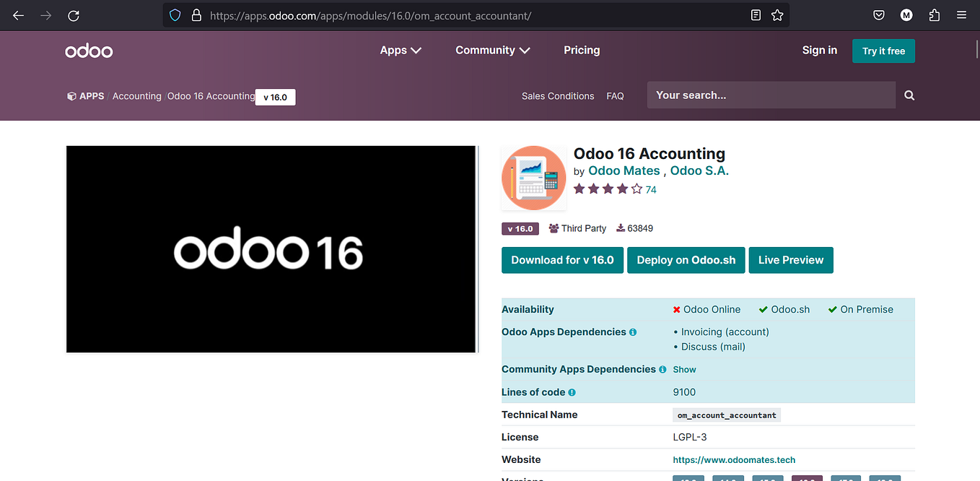Reload the current page
The width and height of the screenshot is (980, 481).
tap(73, 14)
